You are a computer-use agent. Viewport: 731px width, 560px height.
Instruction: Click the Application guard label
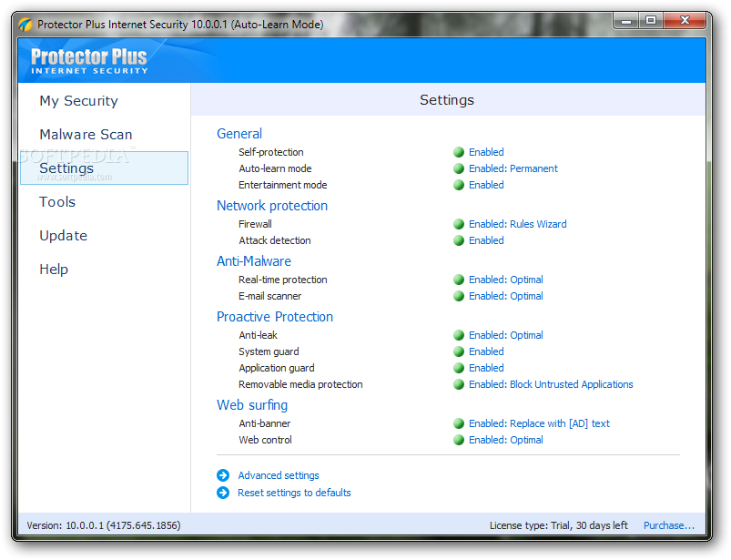tap(277, 368)
